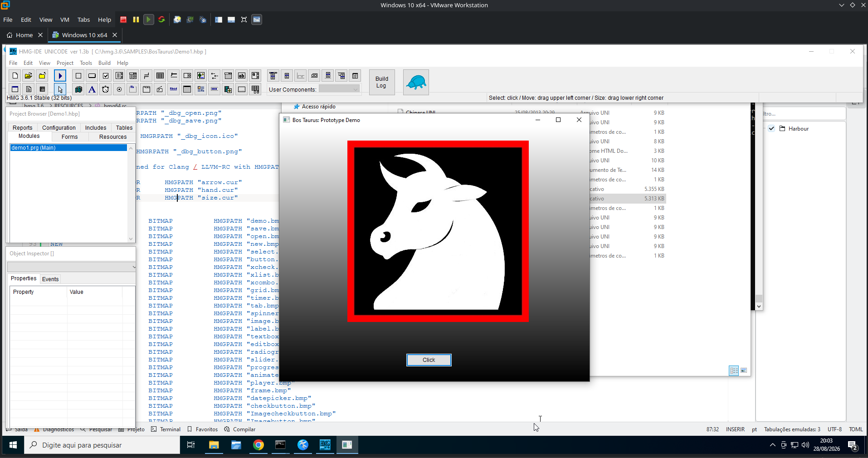Open the Compilar panel in the editor's bottom bar
Viewport: 868px width, 458px height.
pos(240,429)
